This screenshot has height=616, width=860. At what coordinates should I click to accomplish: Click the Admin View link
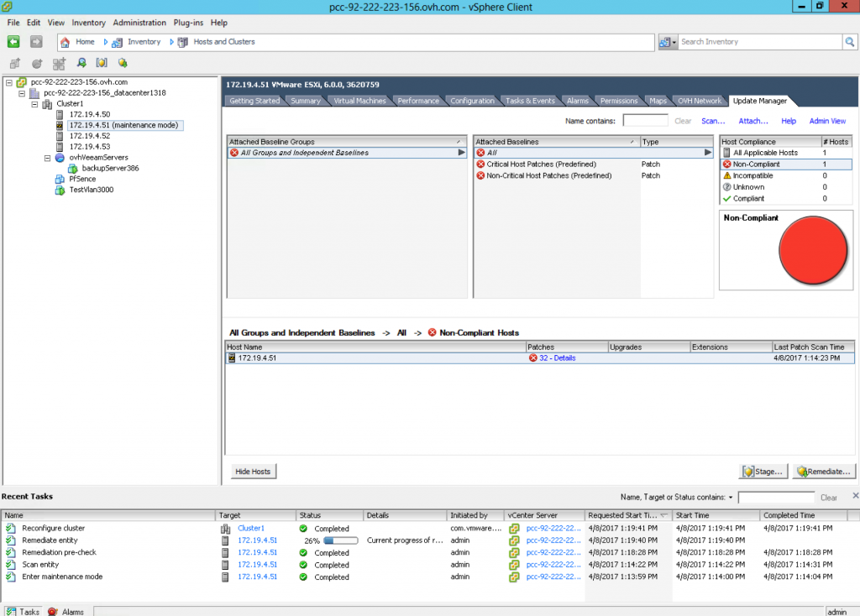point(827,121)
